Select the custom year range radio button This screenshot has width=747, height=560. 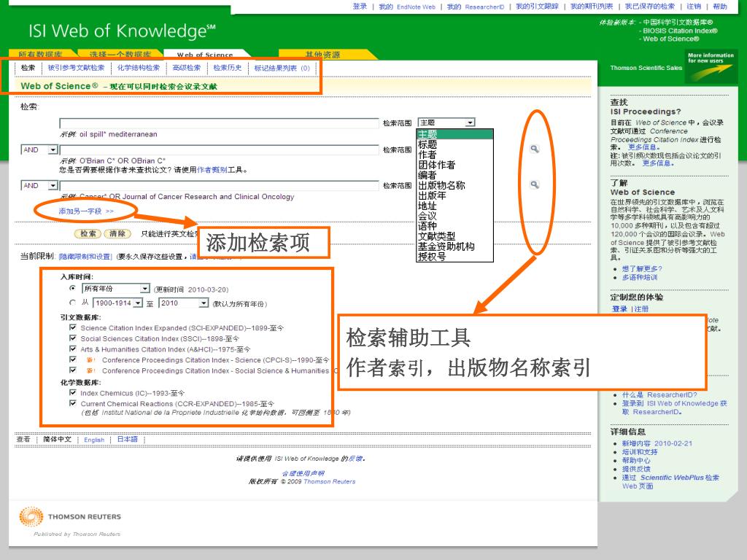(x=72, y=303)
